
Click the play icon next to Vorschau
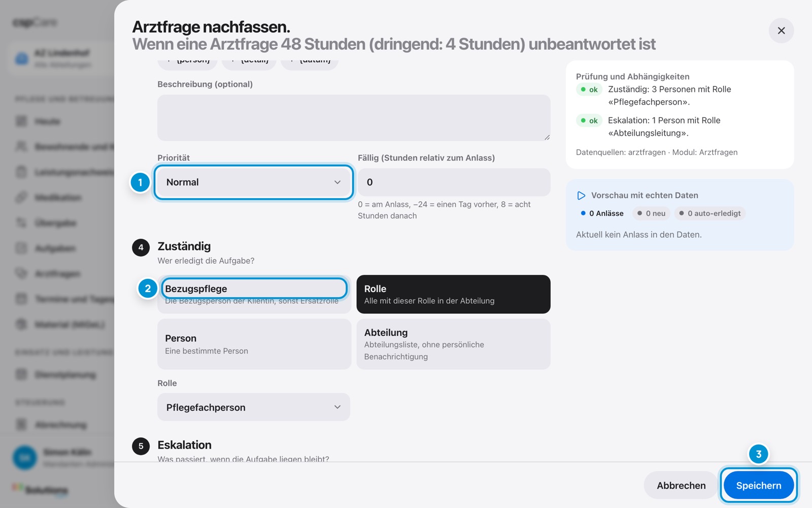(581, 196)
